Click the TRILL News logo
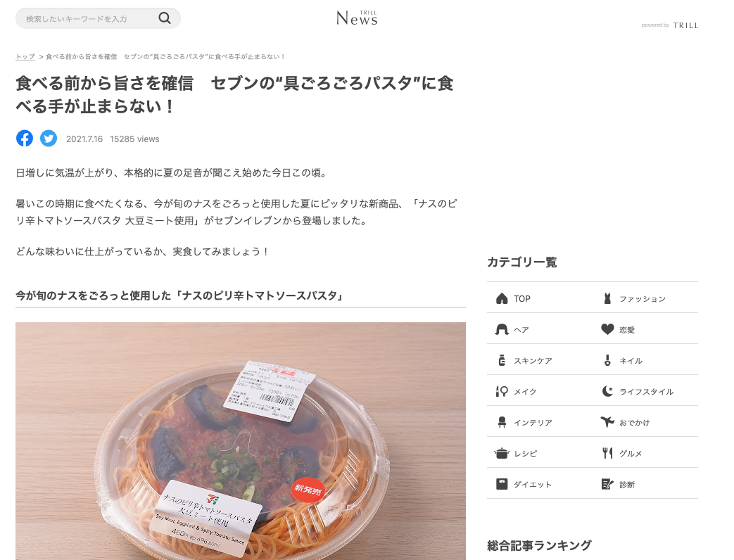The width and height of the screenshot is (734, 560). click(357, 18)
